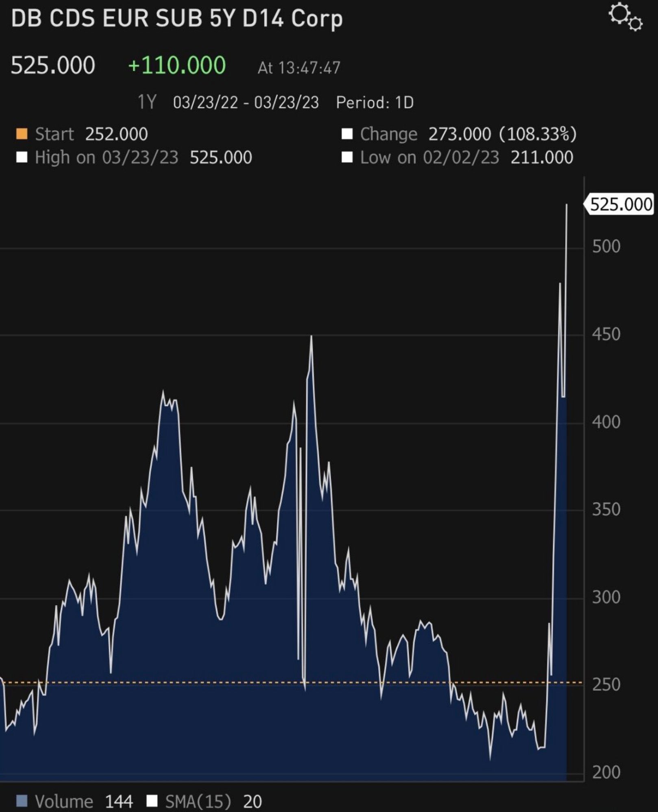Click the 300 y-axis label
This screenshot has width=658, height=812.
(x=606, y=598)
